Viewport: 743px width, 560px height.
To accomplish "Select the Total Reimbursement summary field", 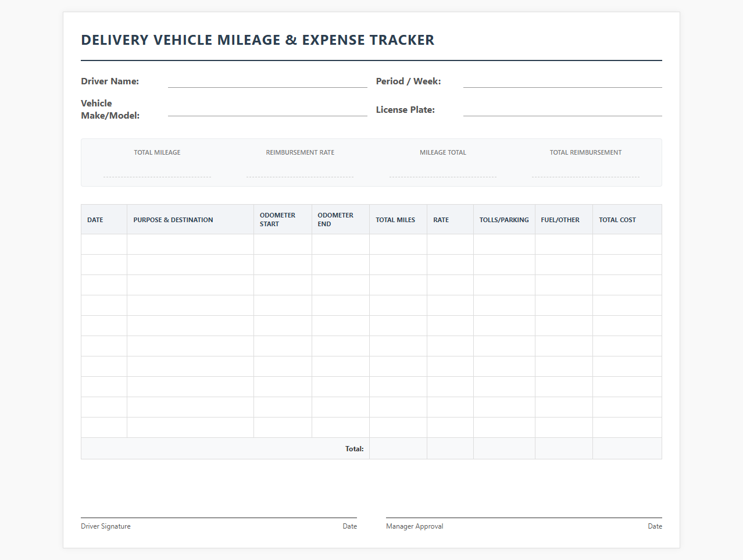I will (585, 170).
